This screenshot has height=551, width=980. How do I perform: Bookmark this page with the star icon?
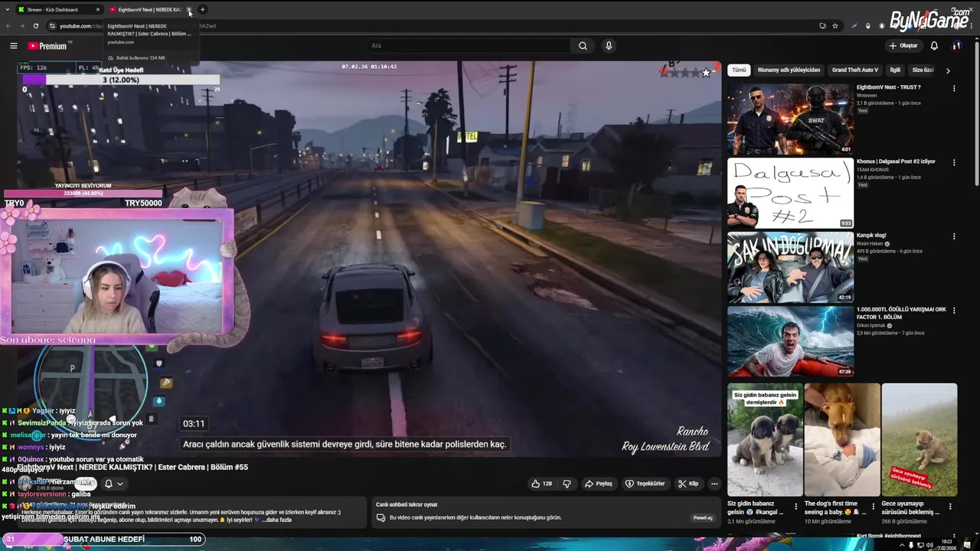coord(835,26)
